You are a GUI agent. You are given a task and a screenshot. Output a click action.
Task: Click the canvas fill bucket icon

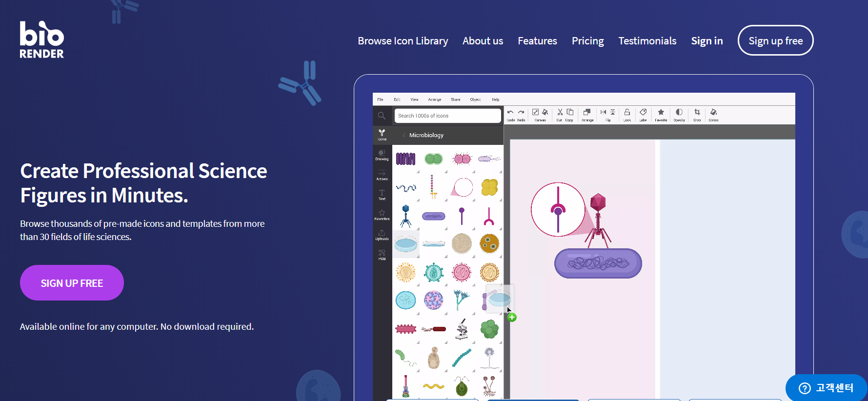pyautogui.click(x=545, y=113)
